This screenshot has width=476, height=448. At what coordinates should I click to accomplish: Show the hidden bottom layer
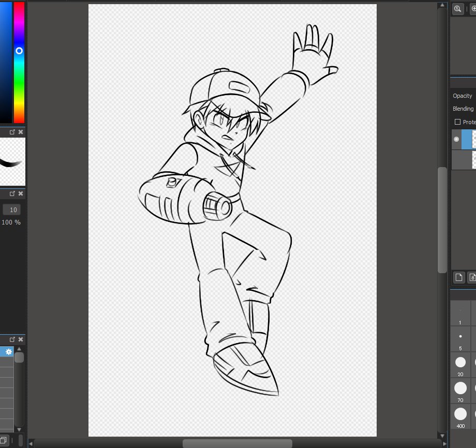[456, 160]
